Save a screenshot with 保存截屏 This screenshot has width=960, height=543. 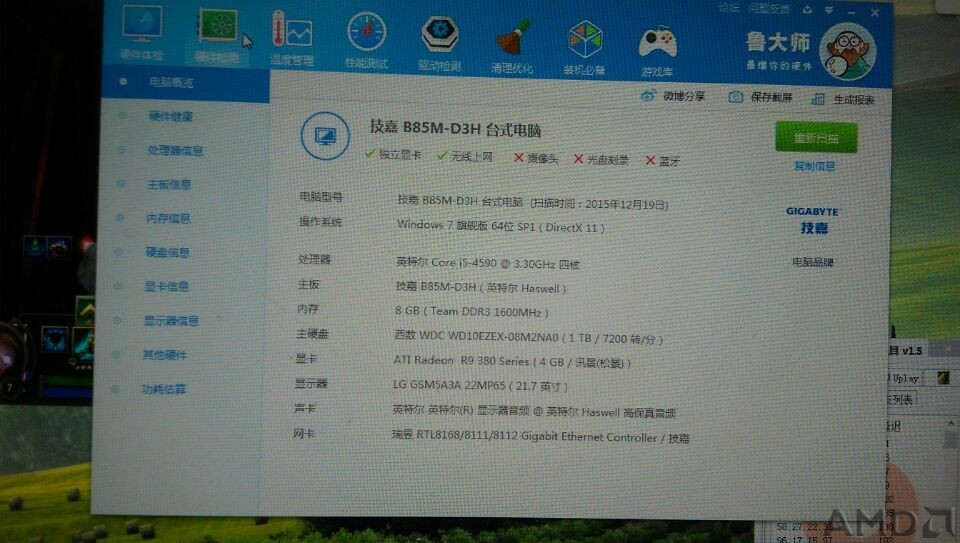click(x=760, y=97)
